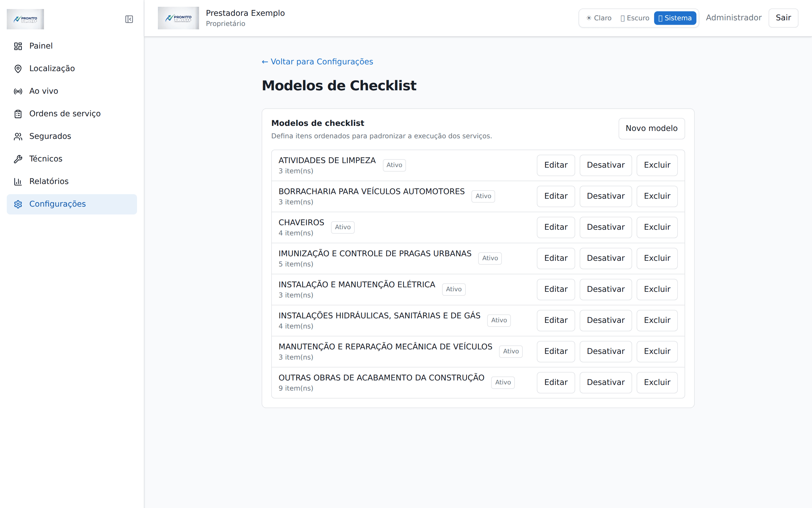Deactivate the INSTALAÇÃO E MANUTENÇÃO ELÉTRICA model
The width and height of the screenshot is (812, 508).
pos(606,289)
